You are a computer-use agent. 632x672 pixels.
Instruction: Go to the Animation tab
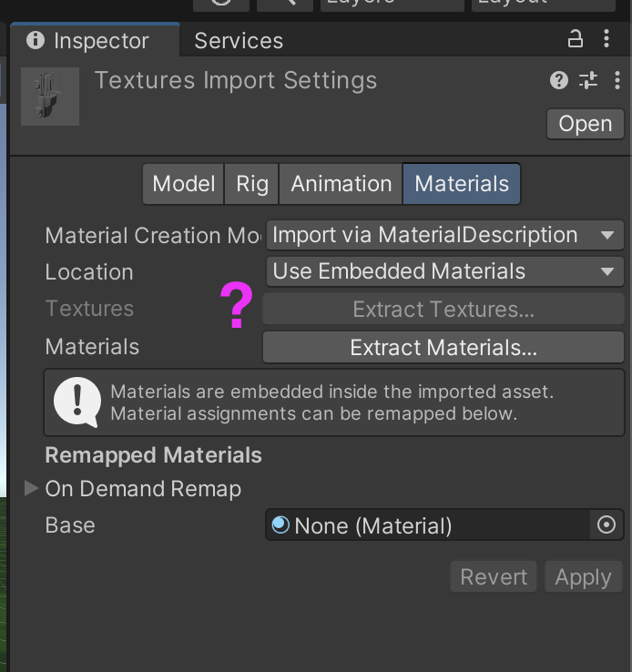pyautogui.click(x=341, y=184)
